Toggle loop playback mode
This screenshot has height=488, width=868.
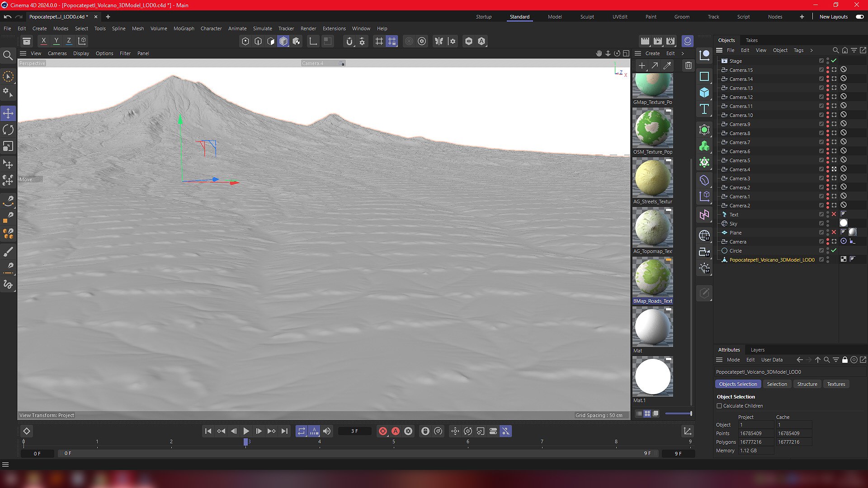[x=302, y=431]
